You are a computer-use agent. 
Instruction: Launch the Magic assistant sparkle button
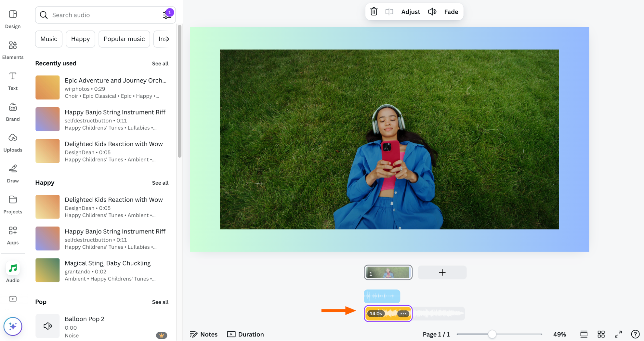click(13, 326)
